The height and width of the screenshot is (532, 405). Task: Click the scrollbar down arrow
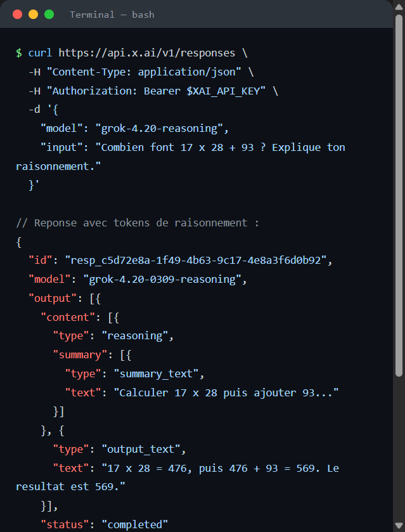[399, 526]
